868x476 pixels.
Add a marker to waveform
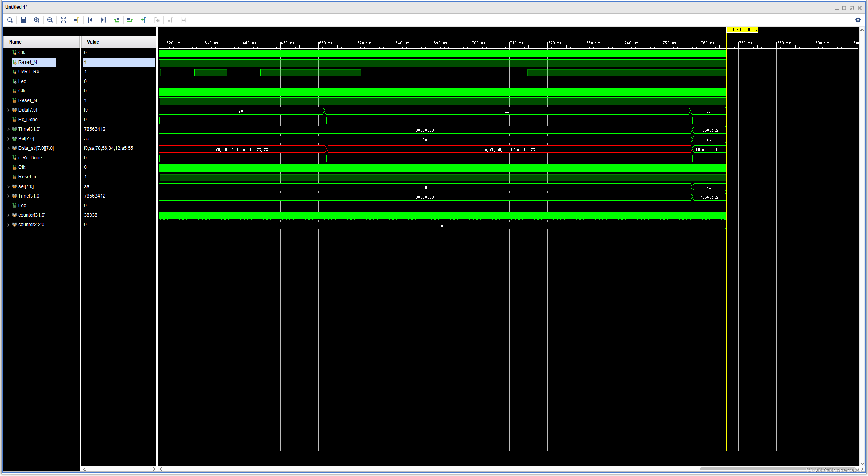[144, 20]
